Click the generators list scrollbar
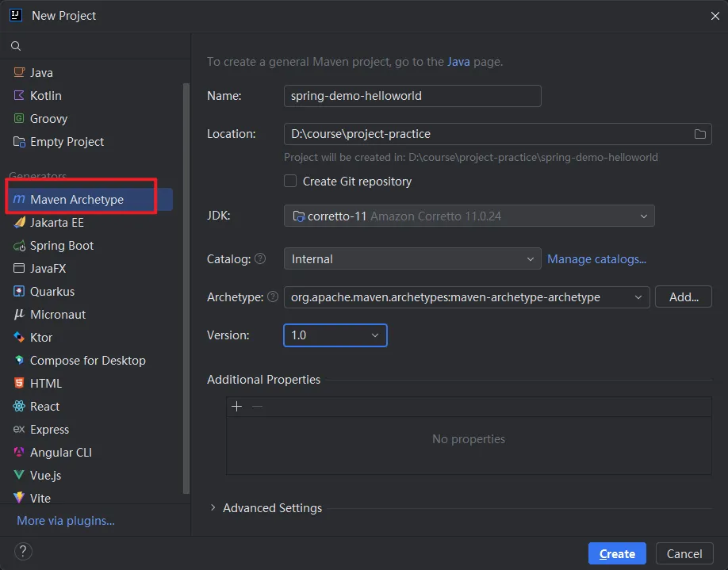 [x=186, y=288]
